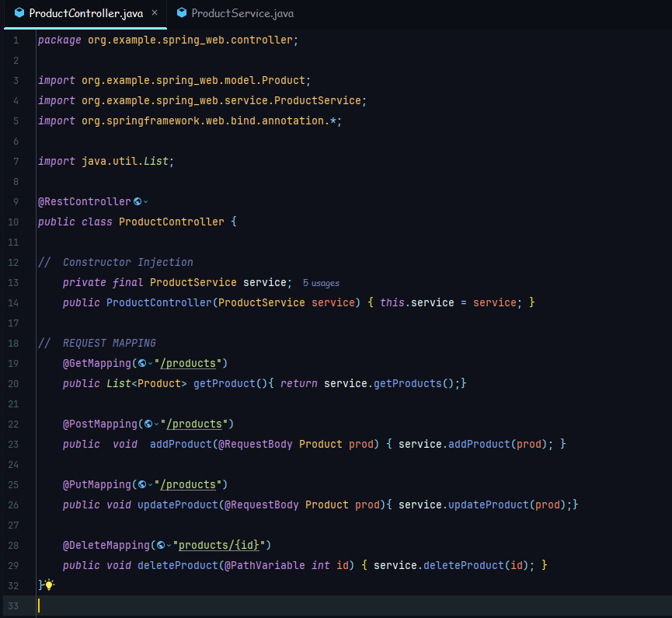The image size is (672, 618).
Task: Select the ProductController.java tab
Action: [85, 13]
